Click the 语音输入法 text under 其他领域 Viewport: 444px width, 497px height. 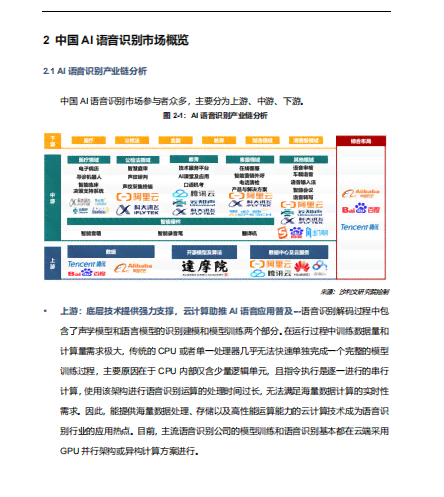pos(303,182)
